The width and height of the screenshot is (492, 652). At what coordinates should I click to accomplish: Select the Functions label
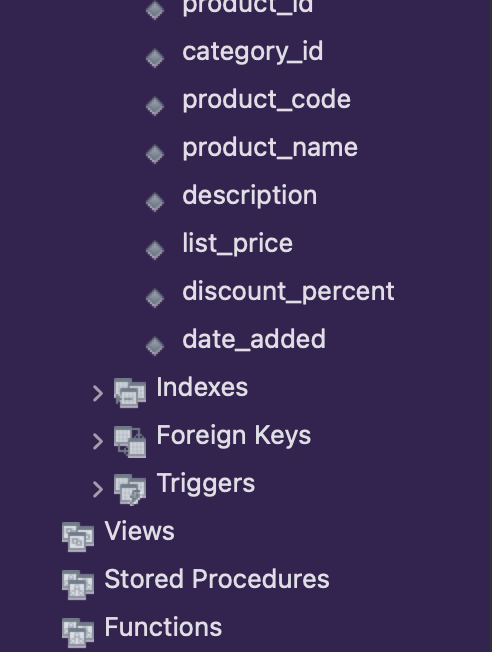point(163,627)
